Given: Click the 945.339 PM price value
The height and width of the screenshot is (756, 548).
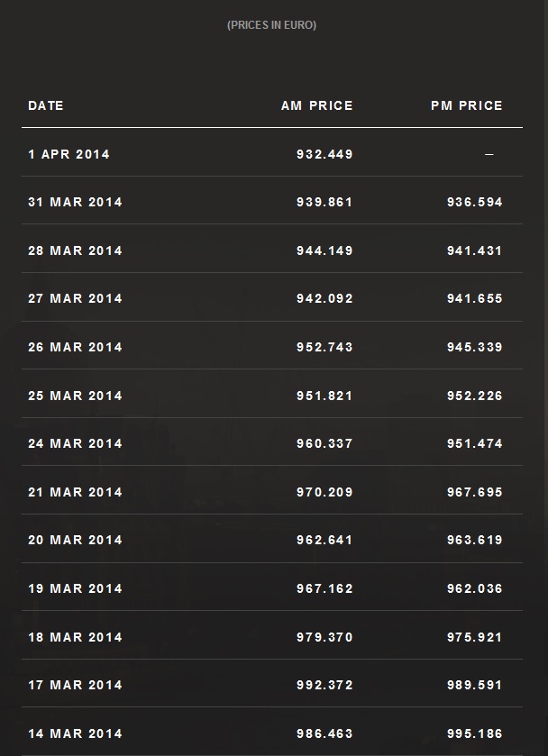Looking at the screenshot, I should (x=474, y=347).
